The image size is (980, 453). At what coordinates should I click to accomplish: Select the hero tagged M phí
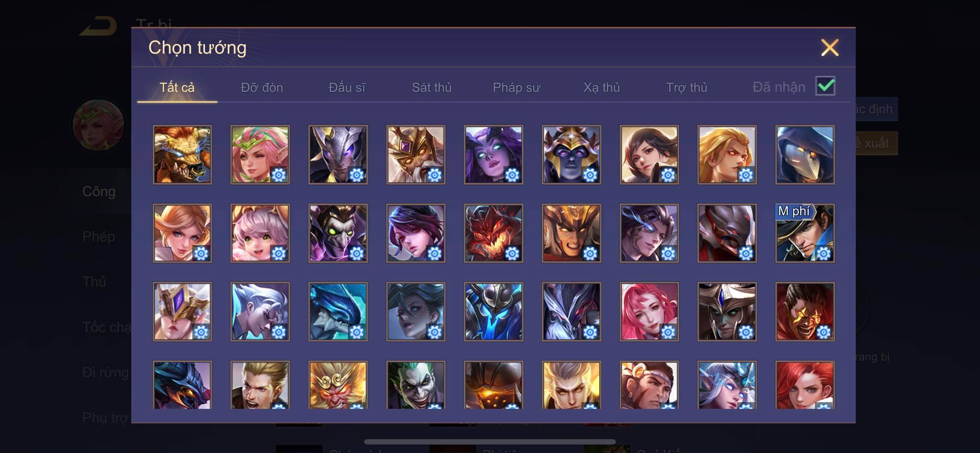tap(805, 233)
